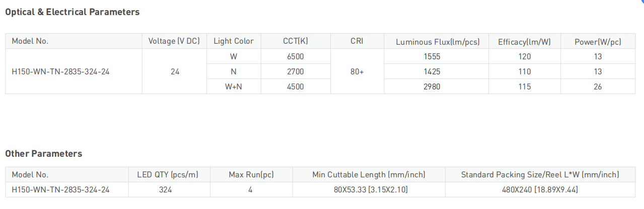
Task: Click the CCT(K) column header
Action: click(x=295, y=41)
